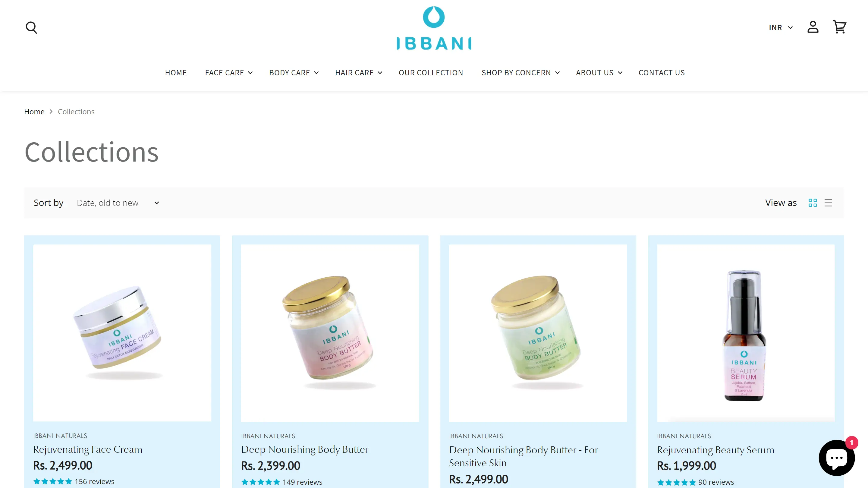Open Rejuvenating Beauty Serum product link
868x488 pixels.
[x=715, y=450]
